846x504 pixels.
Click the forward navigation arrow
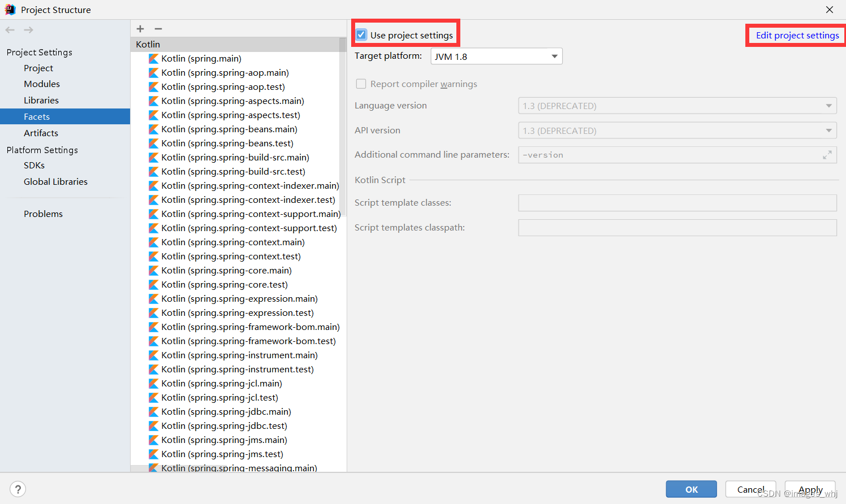(x=29, y=30)
